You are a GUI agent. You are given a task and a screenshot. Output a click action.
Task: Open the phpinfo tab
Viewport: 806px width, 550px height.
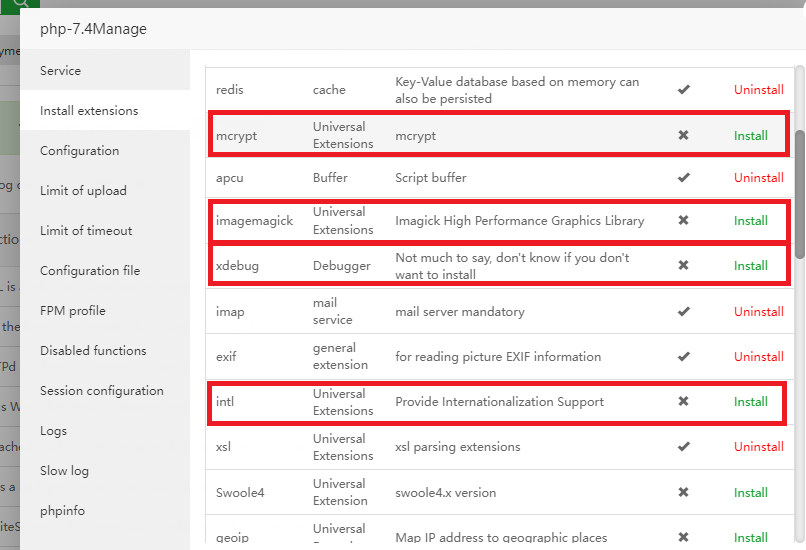pos(62,511)
